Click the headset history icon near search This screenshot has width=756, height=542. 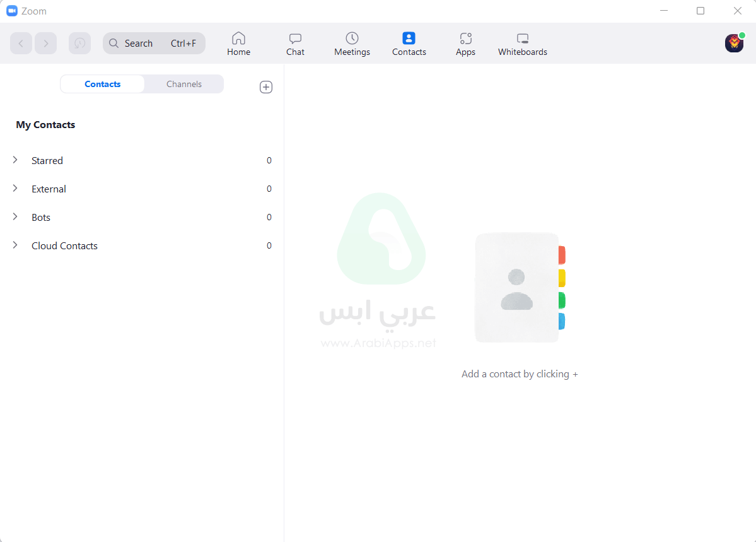point(79,43)
